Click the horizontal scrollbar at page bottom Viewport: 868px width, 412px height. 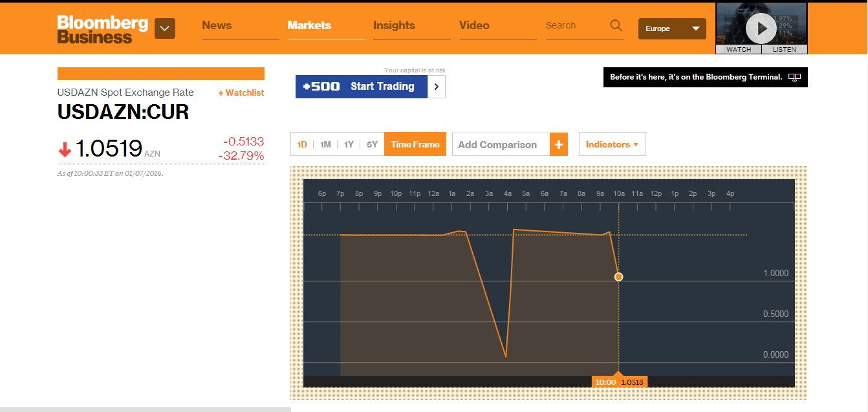click(x=146, y=409)
